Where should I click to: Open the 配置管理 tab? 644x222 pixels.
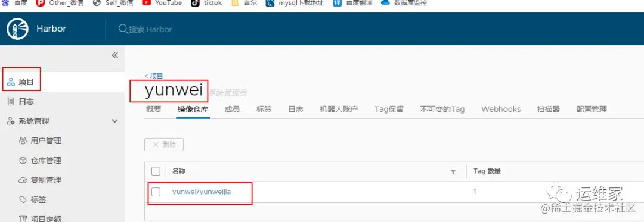point(592,110)
